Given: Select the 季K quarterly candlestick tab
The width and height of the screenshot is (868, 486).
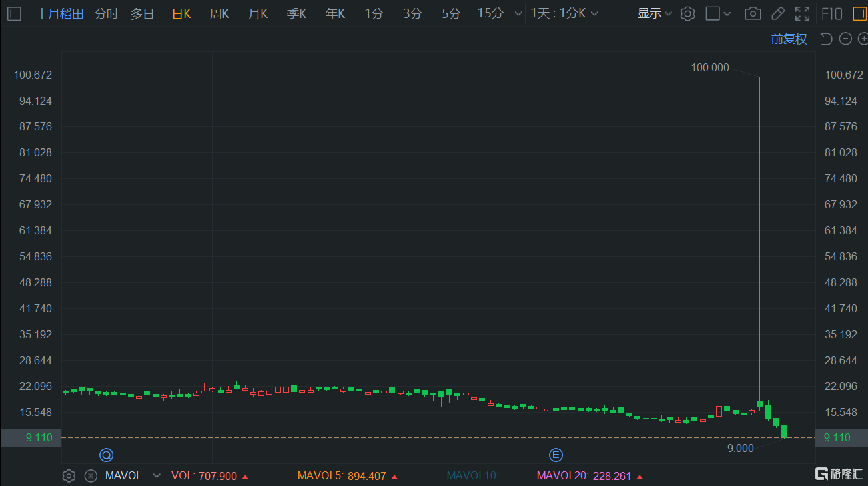Looking at the screenshot, I should point(296,13).
